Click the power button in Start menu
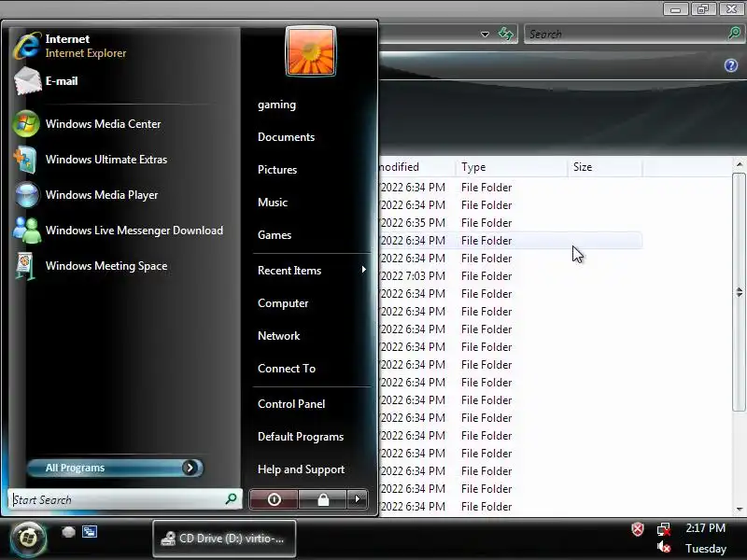747x560 pixels. coord(274,499)
